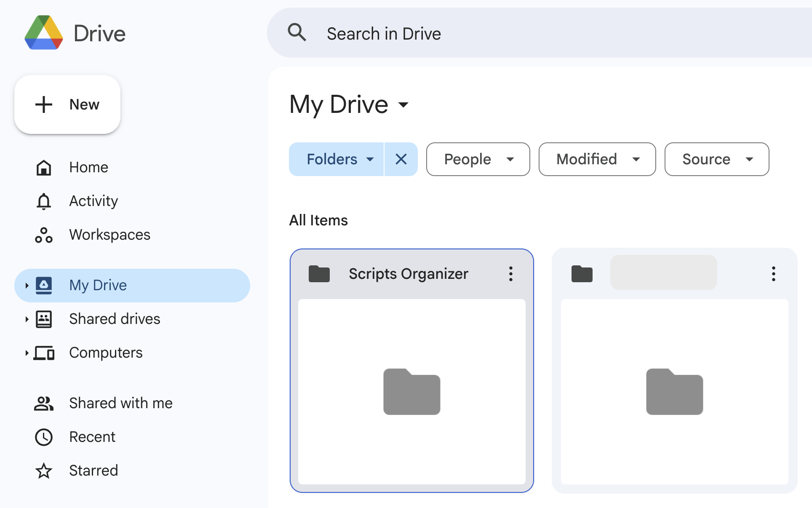
Task: Open more actions for the unnamed folder
Action: 774,274
